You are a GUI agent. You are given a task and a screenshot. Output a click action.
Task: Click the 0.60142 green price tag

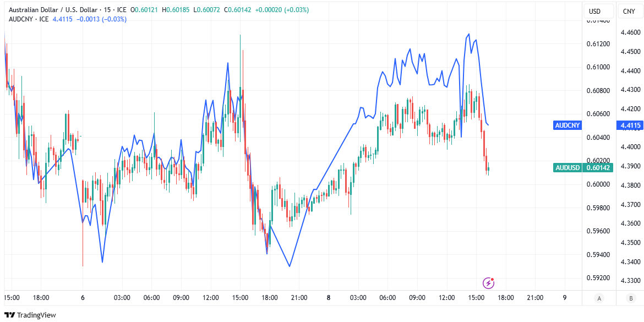click(599, 167)
